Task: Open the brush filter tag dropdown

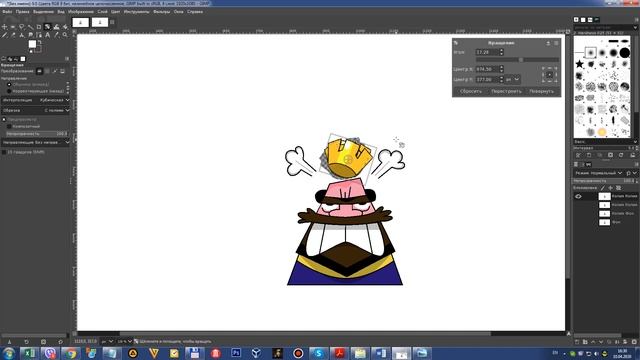Action: pos(635,27)
